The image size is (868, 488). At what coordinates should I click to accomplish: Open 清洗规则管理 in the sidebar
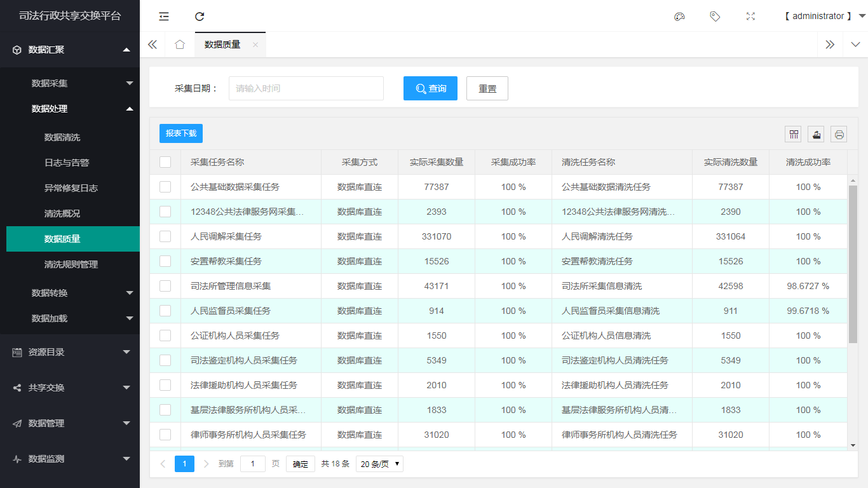(x=71, y=264)
